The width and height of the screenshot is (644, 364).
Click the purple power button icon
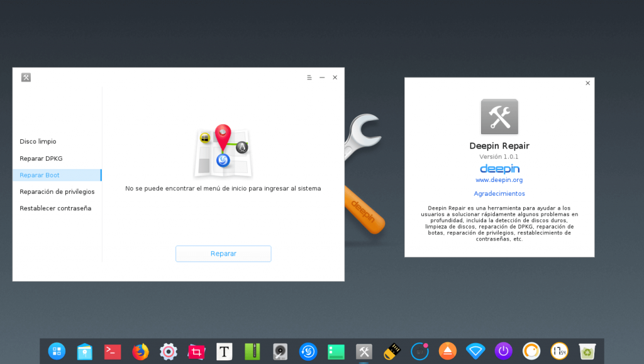pos(504,351)
